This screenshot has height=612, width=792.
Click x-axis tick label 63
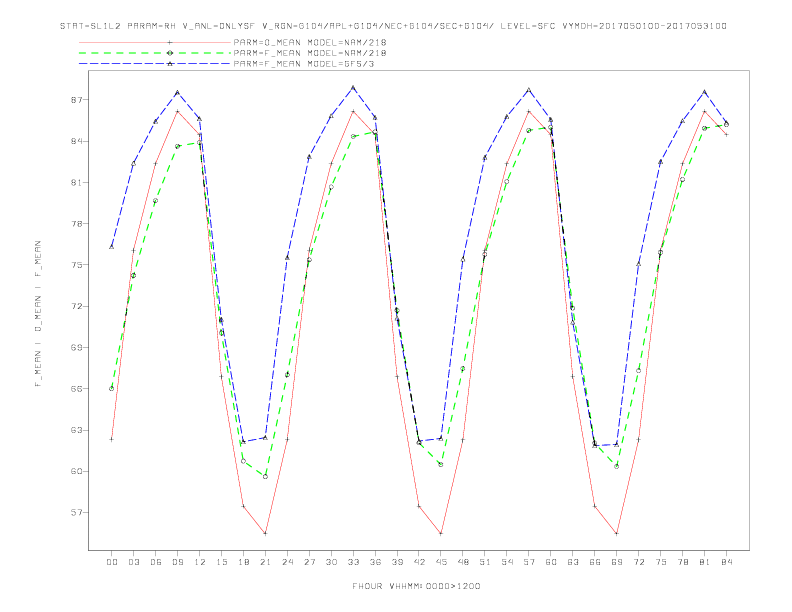573,562
